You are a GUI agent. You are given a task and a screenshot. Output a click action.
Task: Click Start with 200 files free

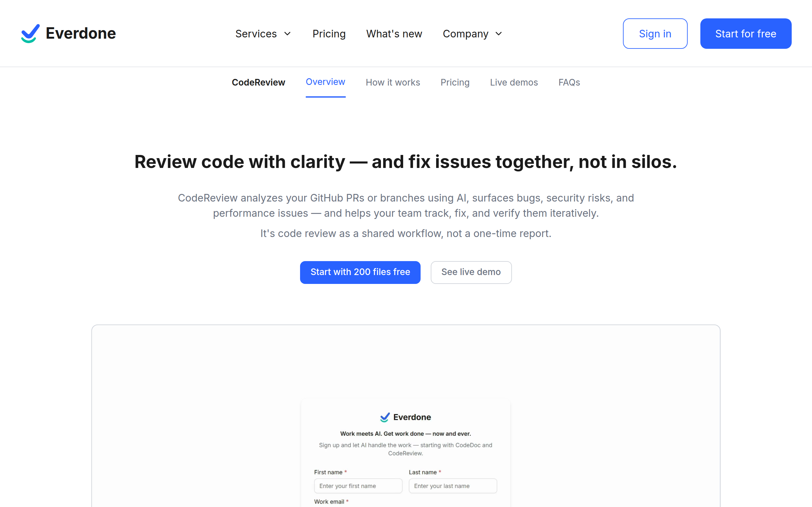[x=360, y=272]
